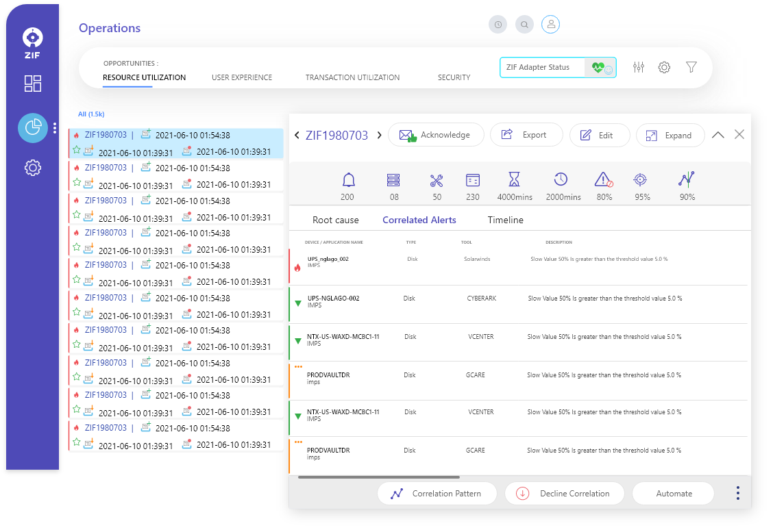Image resolution: width=773 pixels, height=532 pixels.
Task: Click the bell alerts icon showing 200
Action: tap(348, 181)
